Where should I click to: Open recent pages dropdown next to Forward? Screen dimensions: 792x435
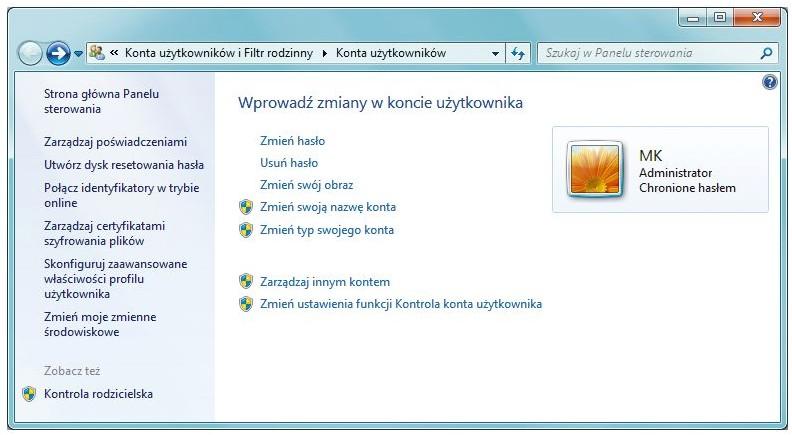(78, 54)
